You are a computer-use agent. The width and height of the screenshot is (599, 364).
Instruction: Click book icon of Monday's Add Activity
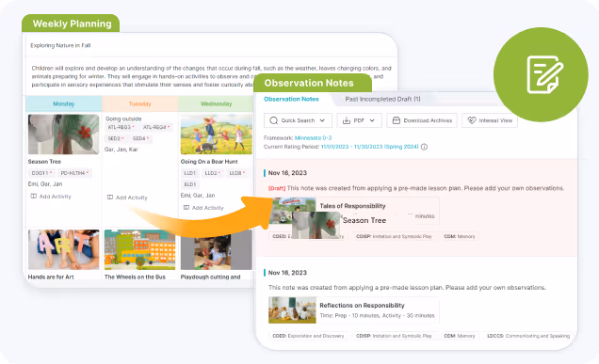click(34, 197)
